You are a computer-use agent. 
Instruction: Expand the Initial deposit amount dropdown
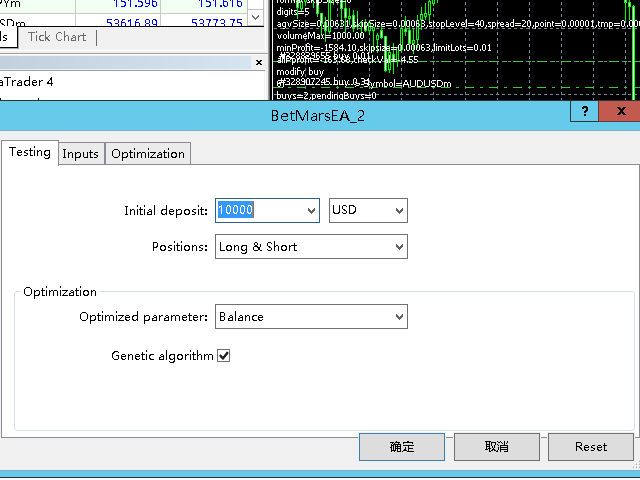point(311,211)
